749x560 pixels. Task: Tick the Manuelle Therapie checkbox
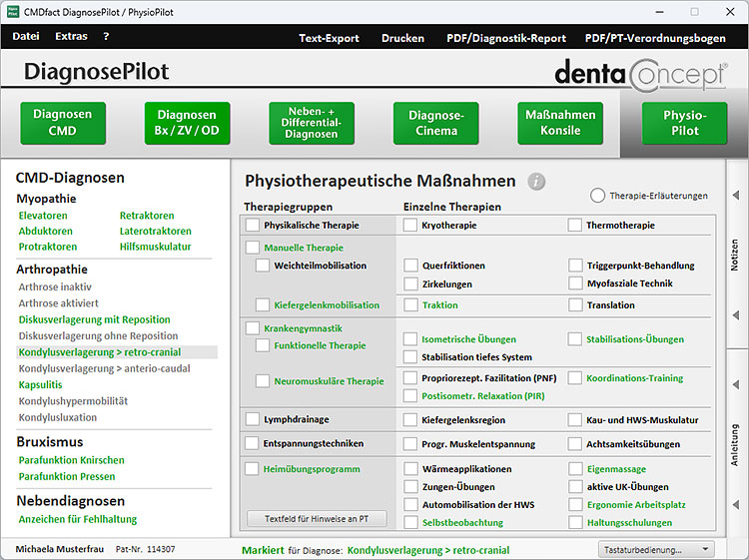coord(253,248)
